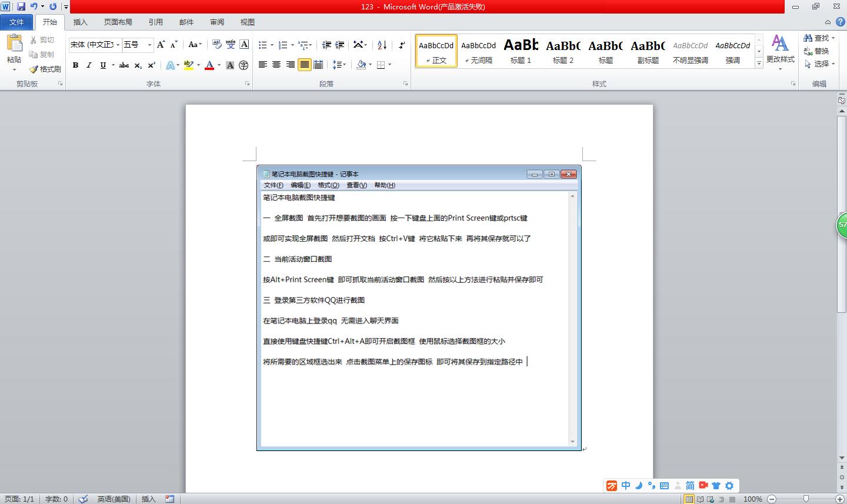Screen dimensions: 847x504
Task: Switch to the Insert (插入) tab
Action: click(x=80, y=22)
